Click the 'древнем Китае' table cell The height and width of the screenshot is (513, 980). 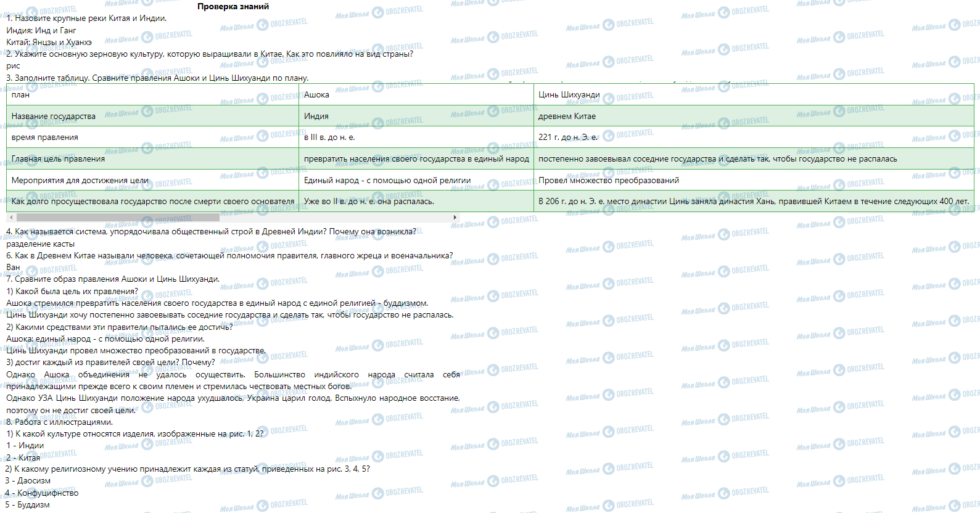pos(567,117)
